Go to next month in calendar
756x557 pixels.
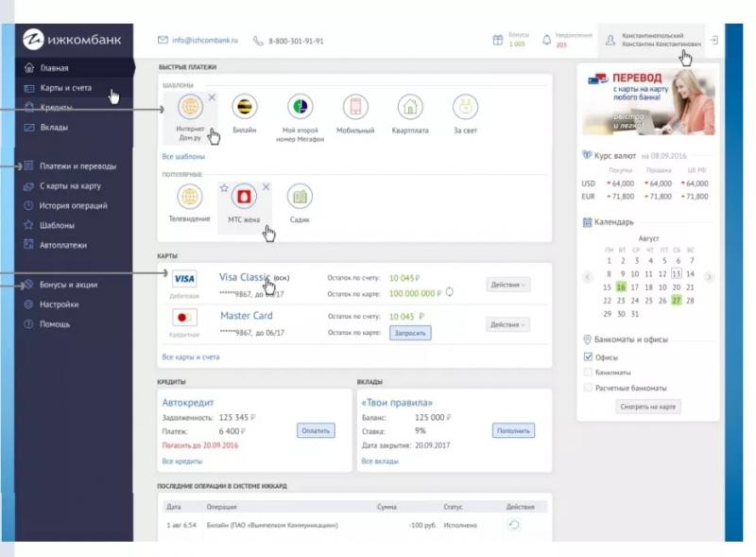(709, 277)
